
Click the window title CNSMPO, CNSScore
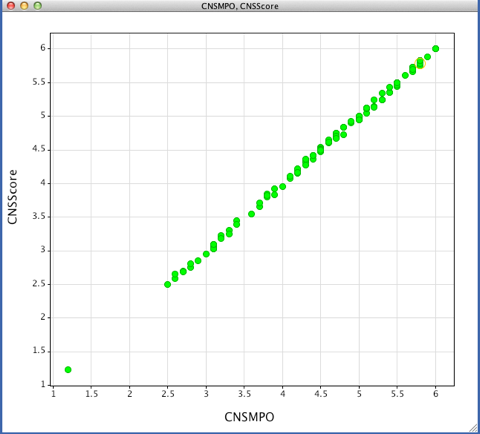tap(240, 6)
